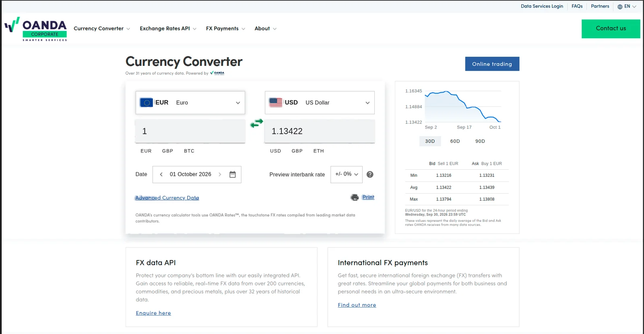Select GBP quick source currency under EUR field

167,151
